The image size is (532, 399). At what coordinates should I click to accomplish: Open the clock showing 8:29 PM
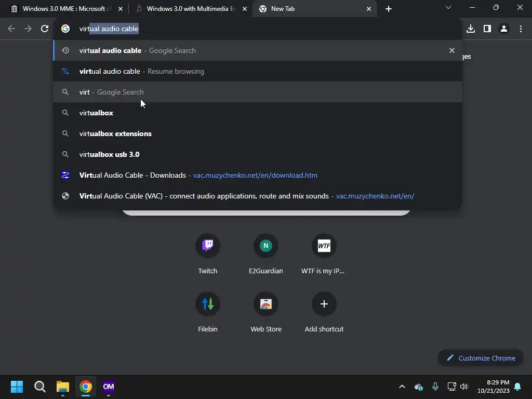click(494, 387)
